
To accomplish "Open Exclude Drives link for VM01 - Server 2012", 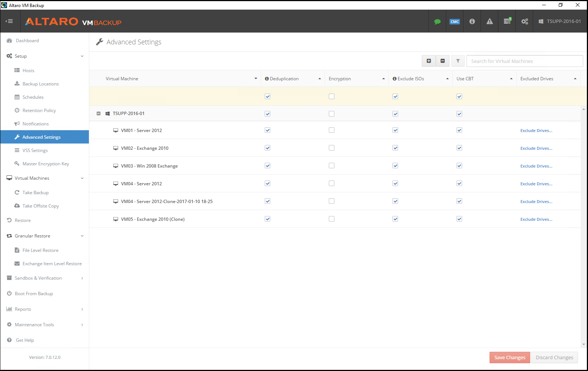I will click(x=536, y=131).
